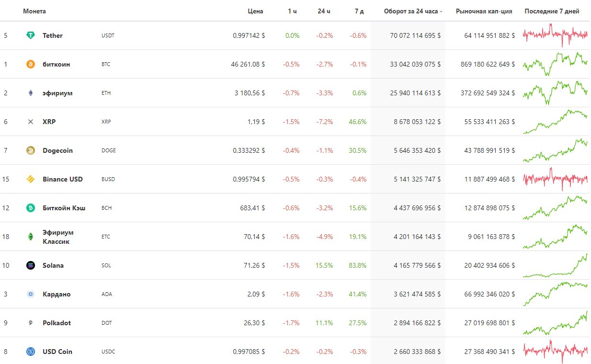
Task: Click the Polkadot logo icon
Action: [x=31, y=323]
